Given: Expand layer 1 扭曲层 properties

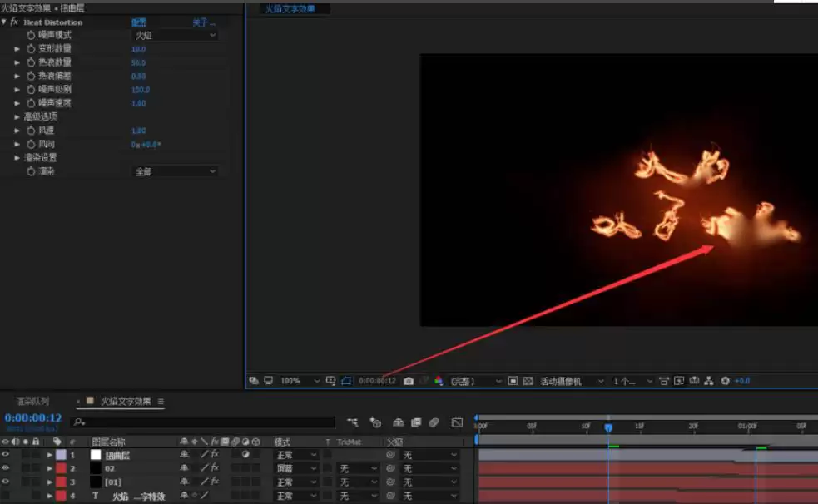Looking at the screenshot, I should pos(50,455).
